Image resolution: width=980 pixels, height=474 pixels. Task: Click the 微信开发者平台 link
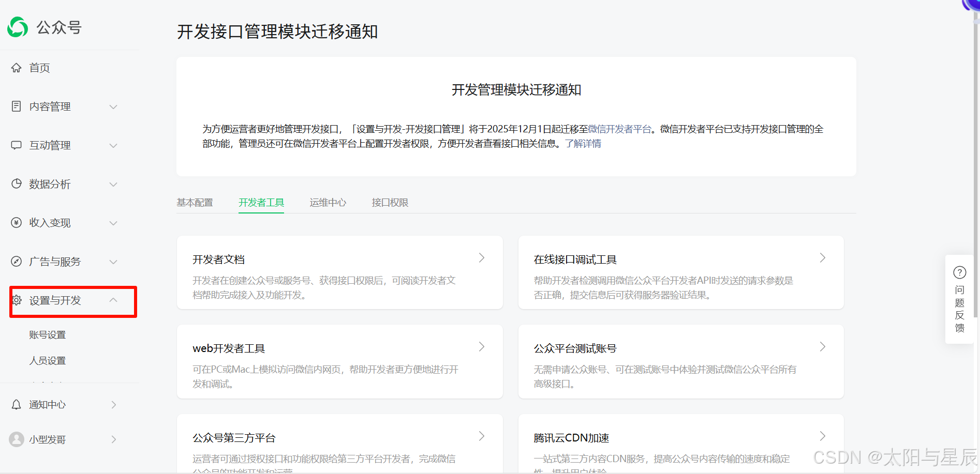(620, 129)
